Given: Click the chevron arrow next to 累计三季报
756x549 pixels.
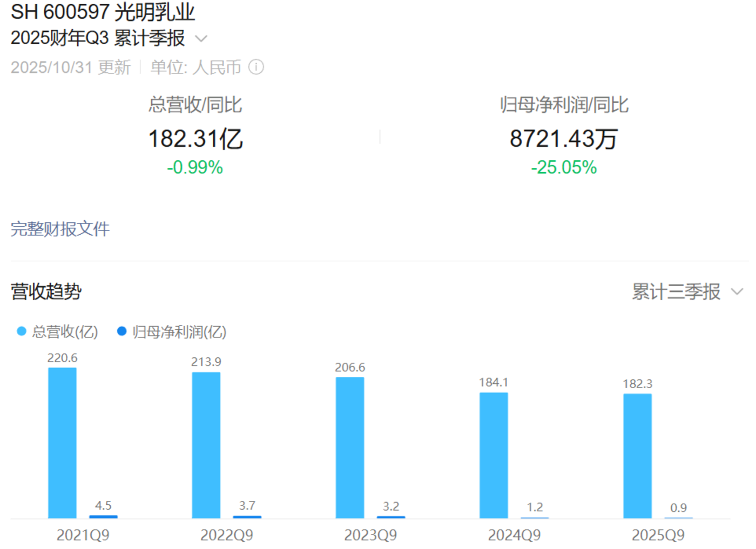Looking at the screenshot, I should (x=737, y=292).
